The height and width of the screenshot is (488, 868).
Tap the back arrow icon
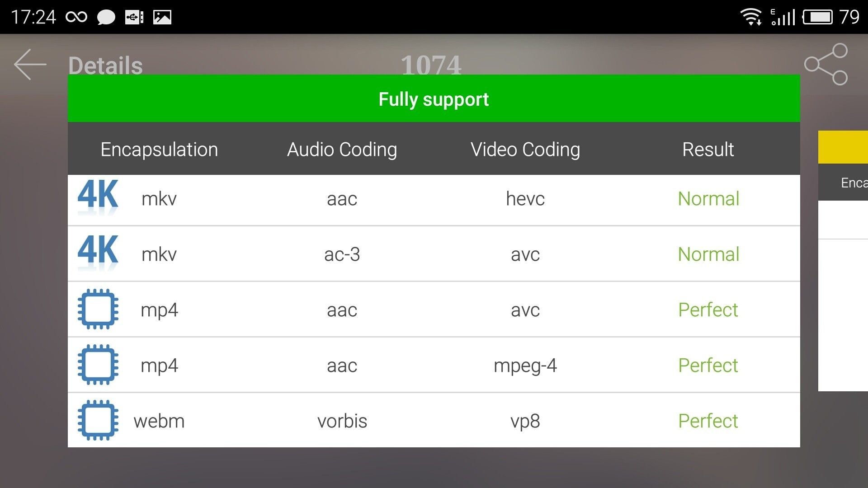tap(30, 65)
